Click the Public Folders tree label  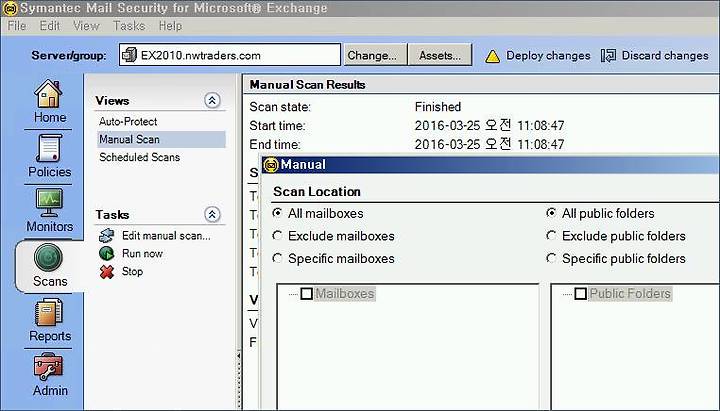coord(630,293)
